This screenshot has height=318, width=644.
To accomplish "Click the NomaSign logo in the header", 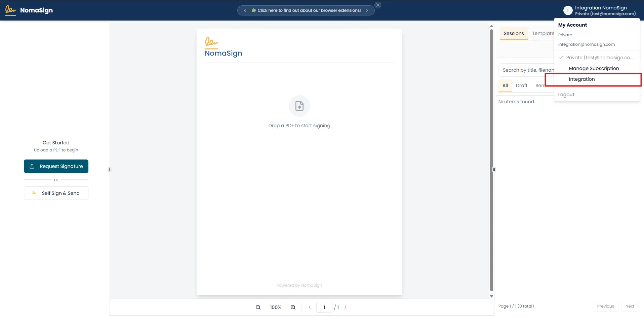I will pyautogui.click(x=29, y=10).
